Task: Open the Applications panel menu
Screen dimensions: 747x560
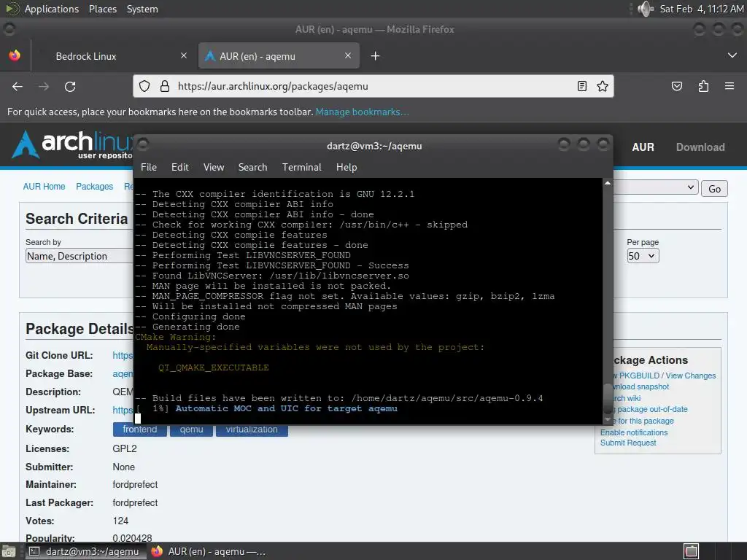Action: pos(52,9)
